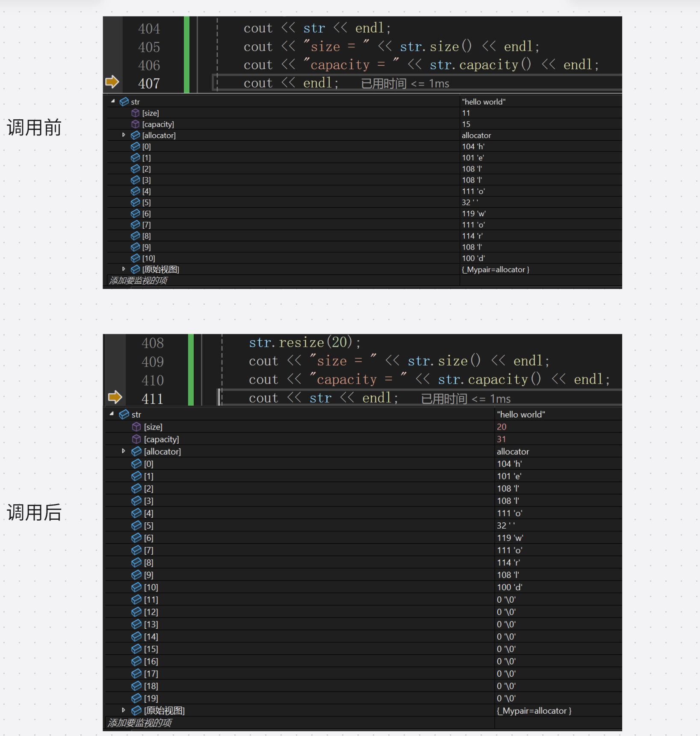Click the str.resize(20); code line

pyautogui.click(x=305, y=342)
